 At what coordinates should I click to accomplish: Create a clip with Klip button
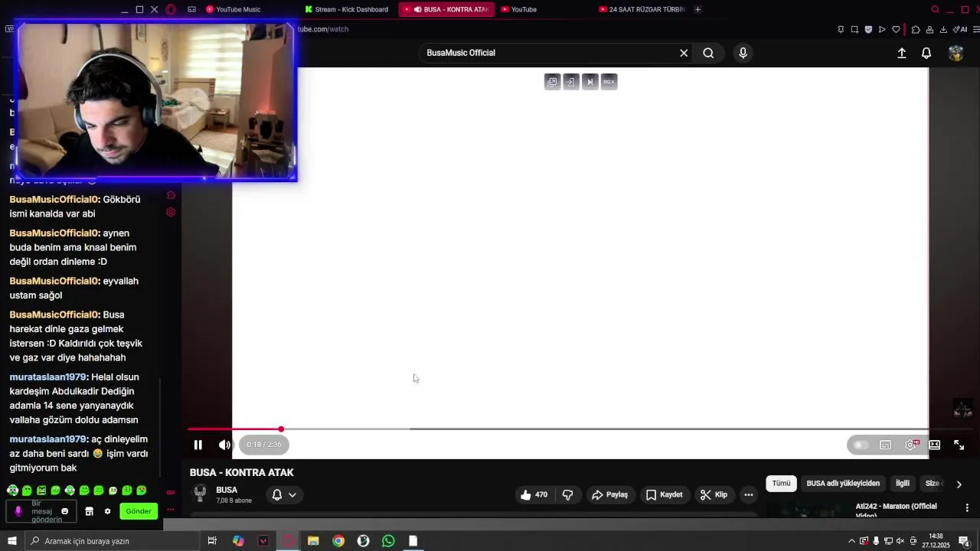[714, 495]
